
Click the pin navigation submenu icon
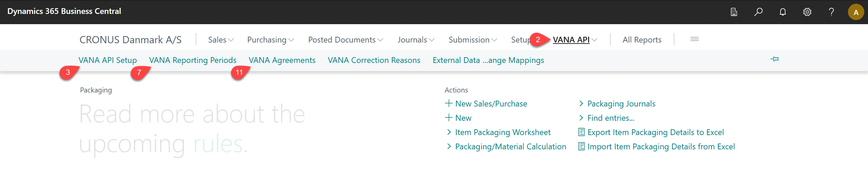coord(774,59)
